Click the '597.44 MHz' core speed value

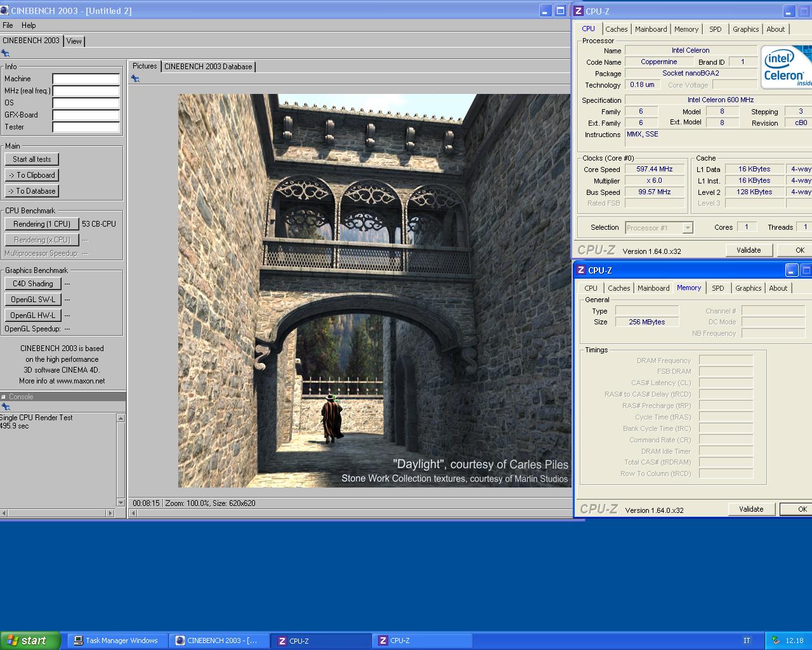click(655, 169)
